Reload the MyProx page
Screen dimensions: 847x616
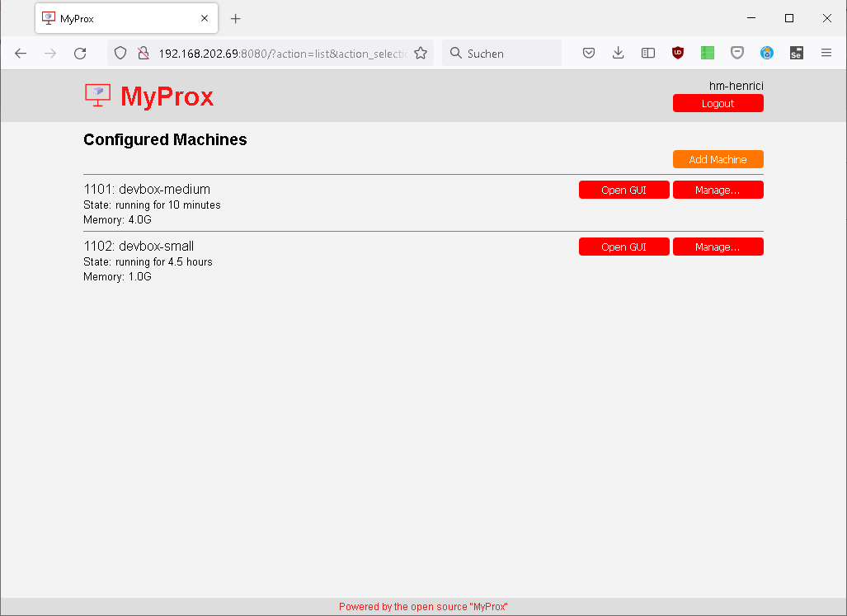point(79,52)
